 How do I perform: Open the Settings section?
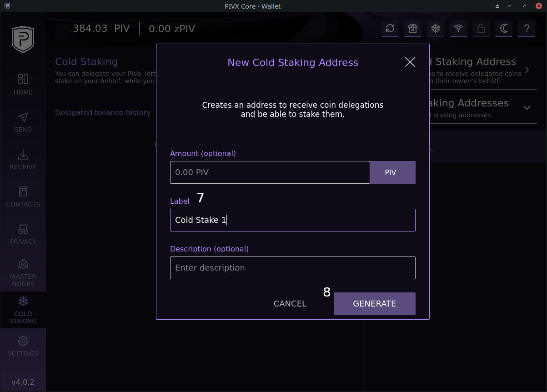point(23,346)
